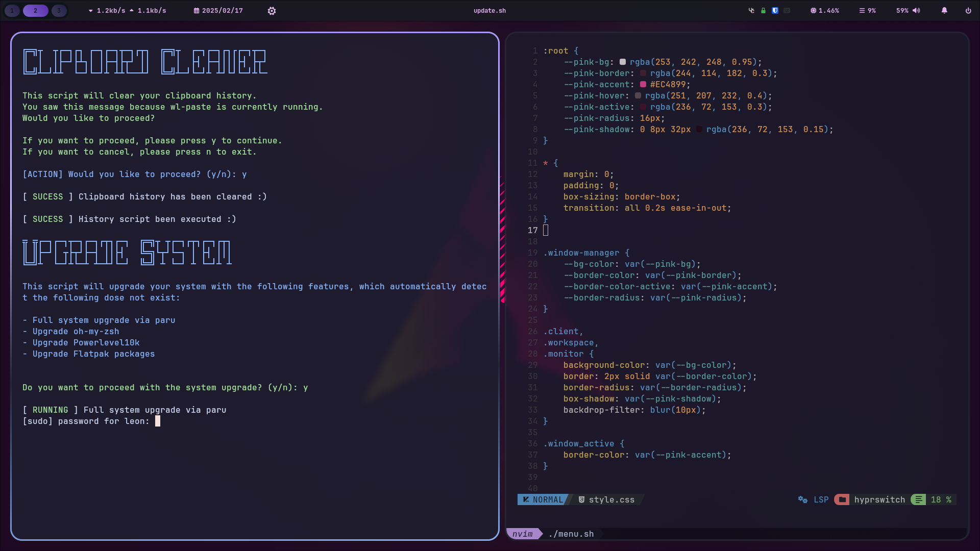Click the settings gear icon in the top bar
980x551 pixels.
272,11
